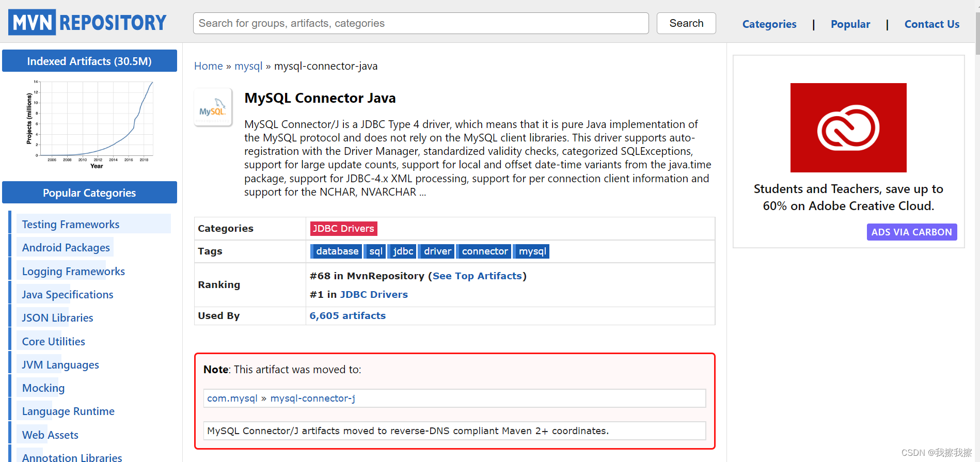
Task: Click the MySQL Connector Java title
Action: tap(320, 98)
